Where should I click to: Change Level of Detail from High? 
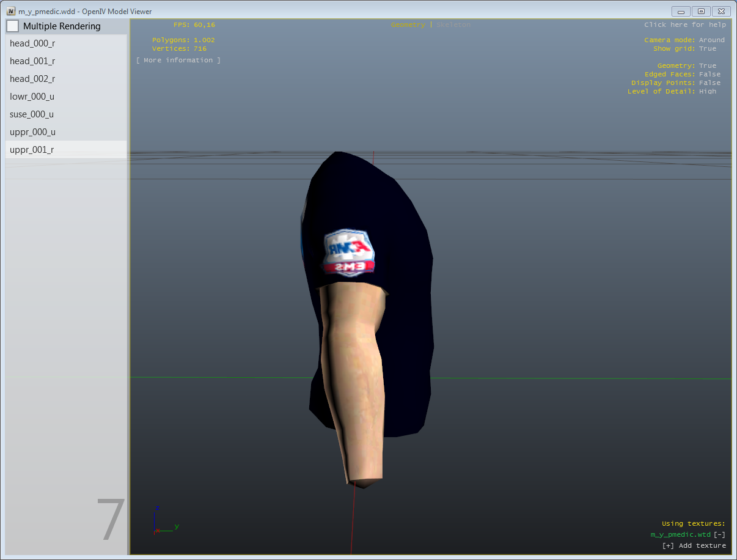708,92
